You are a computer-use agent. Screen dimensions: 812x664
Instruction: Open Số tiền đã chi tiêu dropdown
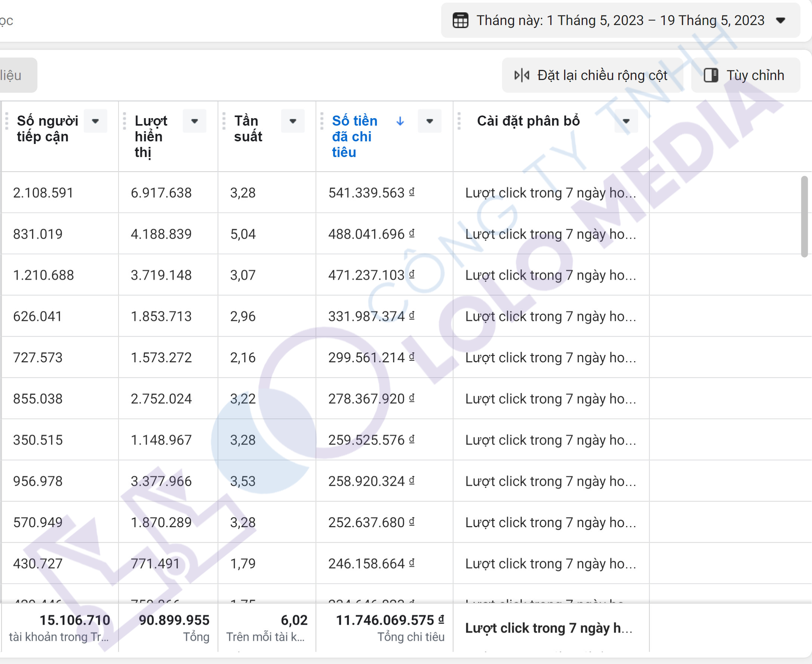(x=429, y=121)
